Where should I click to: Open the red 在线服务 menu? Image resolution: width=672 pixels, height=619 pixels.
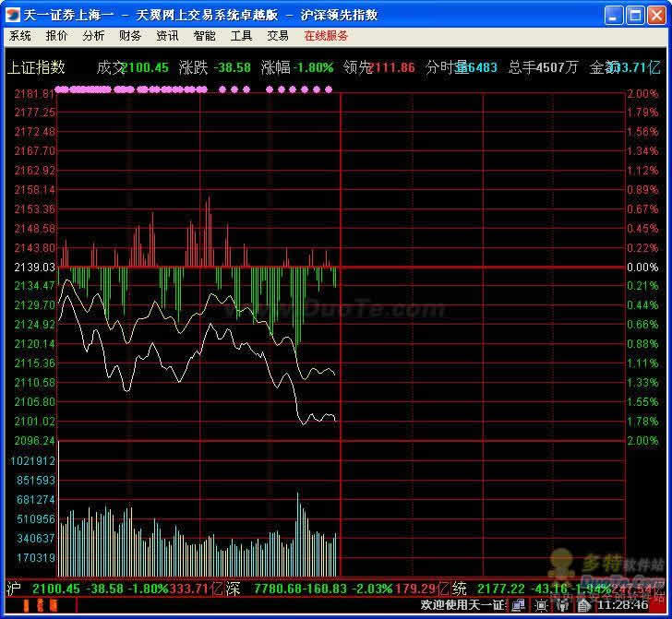(x=326, y=36)
